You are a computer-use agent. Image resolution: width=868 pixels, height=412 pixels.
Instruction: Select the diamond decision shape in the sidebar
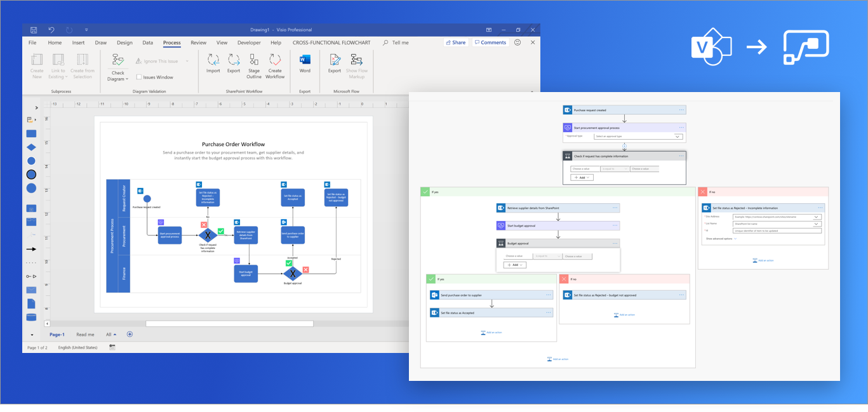tap(30, 147)
